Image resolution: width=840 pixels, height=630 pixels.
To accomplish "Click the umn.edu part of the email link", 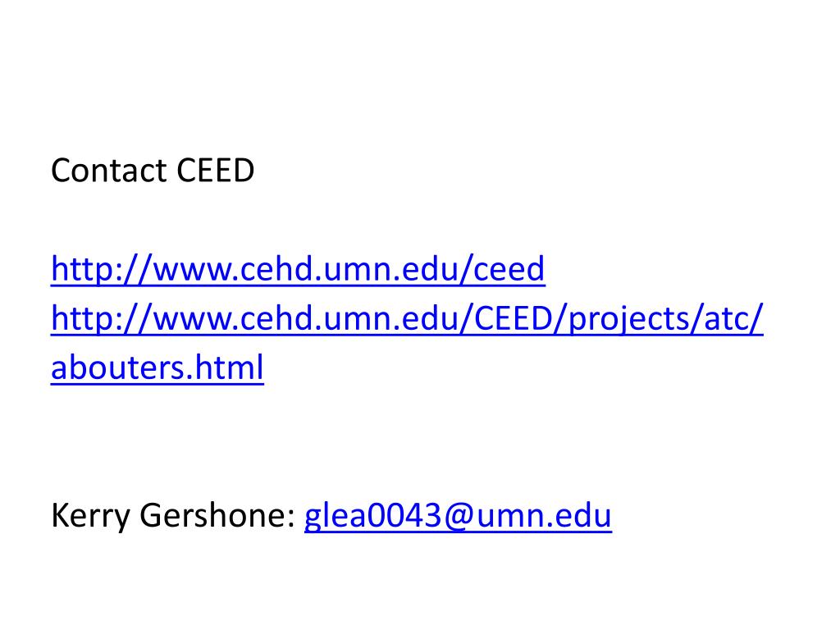I will coord(543,516).
